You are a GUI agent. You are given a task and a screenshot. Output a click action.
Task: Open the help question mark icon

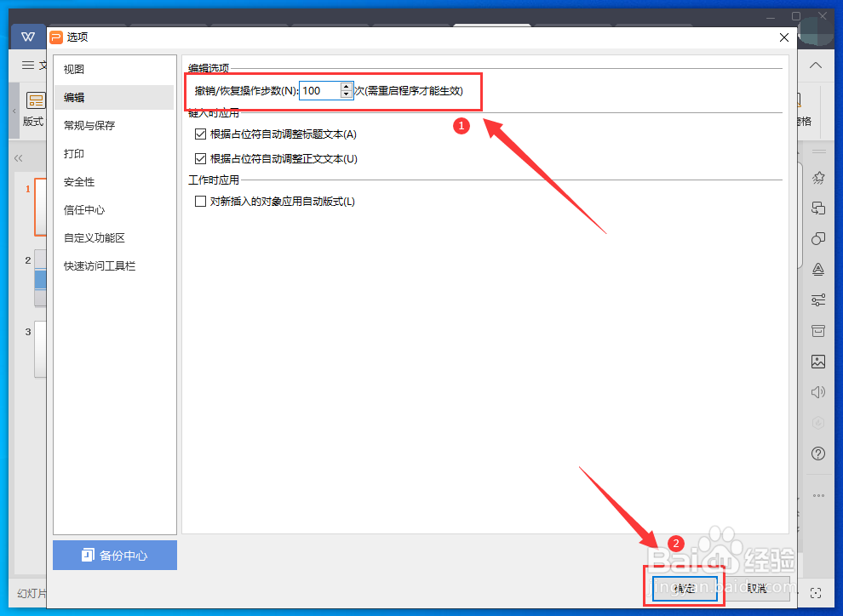pyautogui.click(x=818, y=453)
